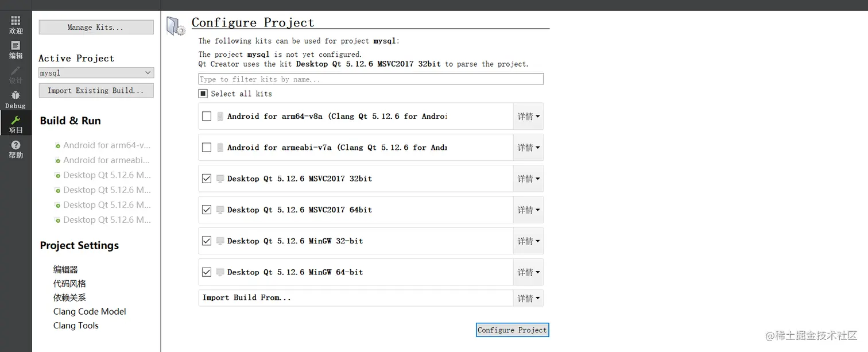Expand 详情 for MinGW 64-bit kit

tap(528, 272)
